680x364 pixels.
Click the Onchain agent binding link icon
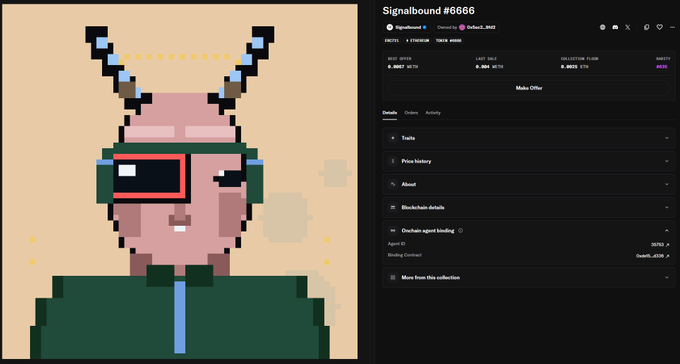click(393, 231)
